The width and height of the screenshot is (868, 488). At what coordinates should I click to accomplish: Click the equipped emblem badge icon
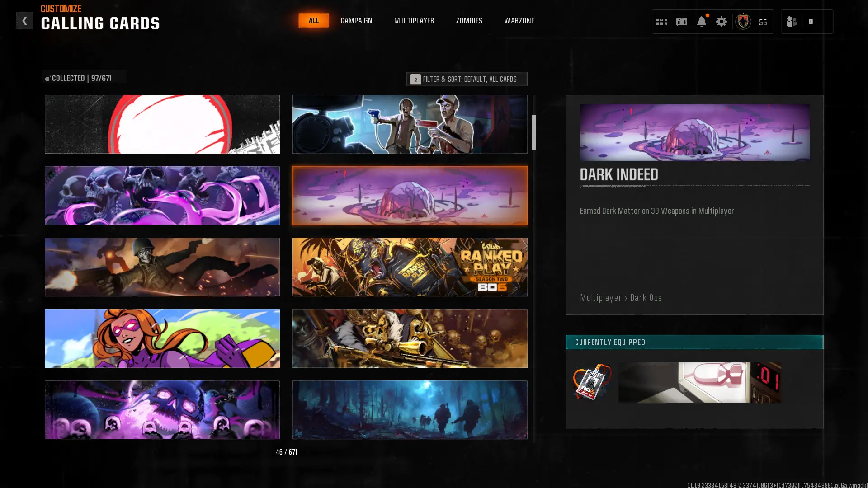click(592, 382)
